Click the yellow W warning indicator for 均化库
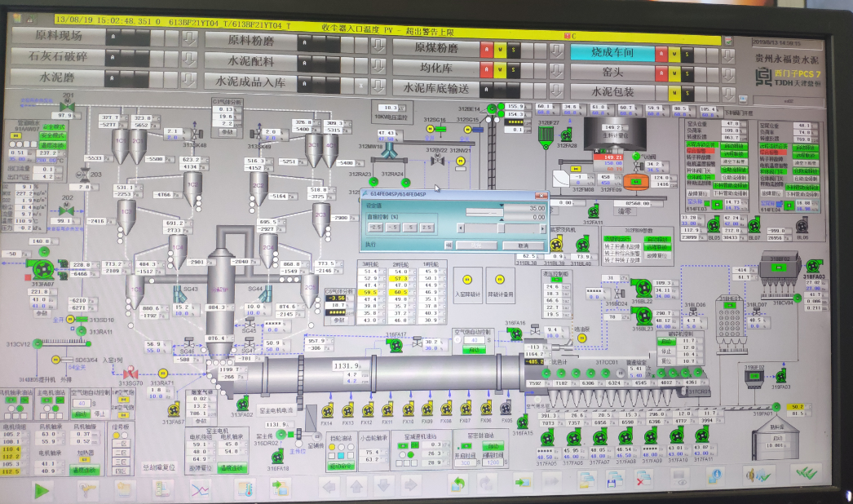The height and width of the screenshot is (504, 853). tap(500, 69)
